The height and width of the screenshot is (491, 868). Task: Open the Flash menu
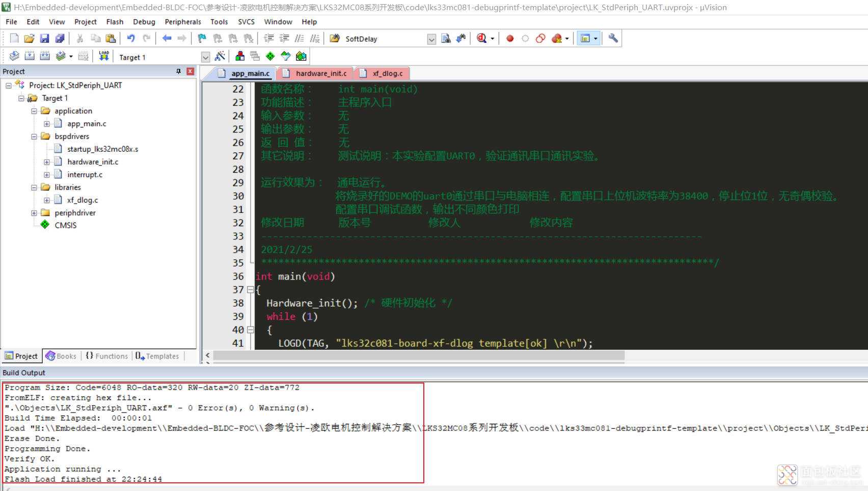[115, 22]
